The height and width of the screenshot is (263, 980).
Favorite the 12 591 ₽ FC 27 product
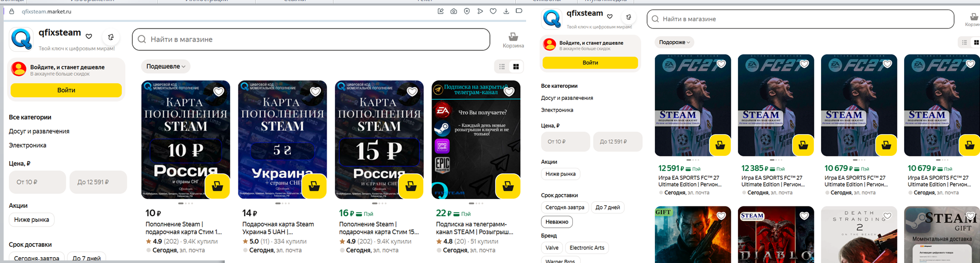click(x=721, y=64)
